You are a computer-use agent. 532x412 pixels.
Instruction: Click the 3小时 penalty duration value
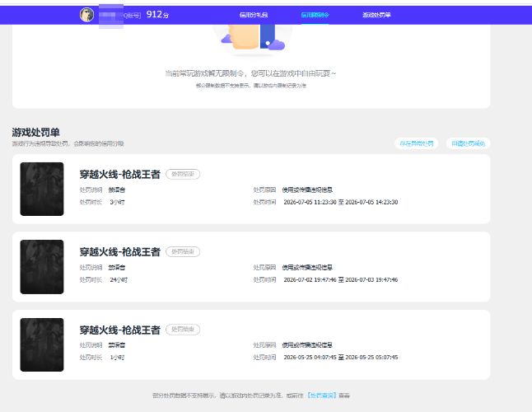(x=118, y=202)
